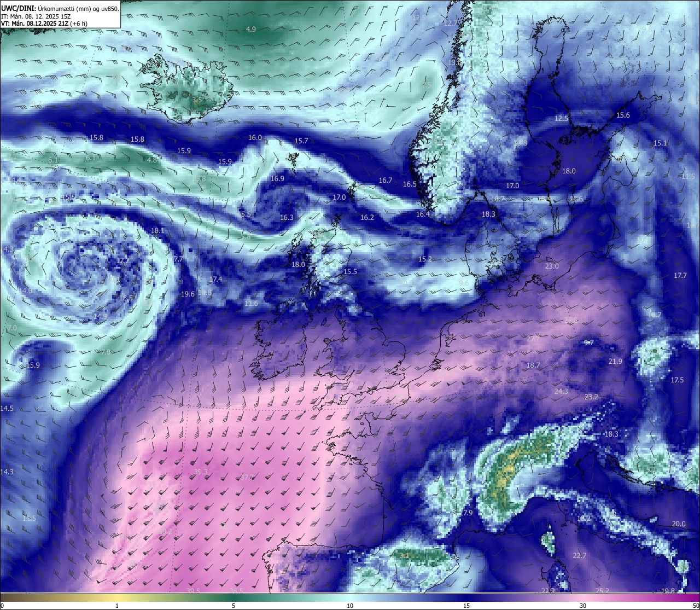Click the 'IT: Mán. 08. 12. 2025 15Z' line

(36, 16)
